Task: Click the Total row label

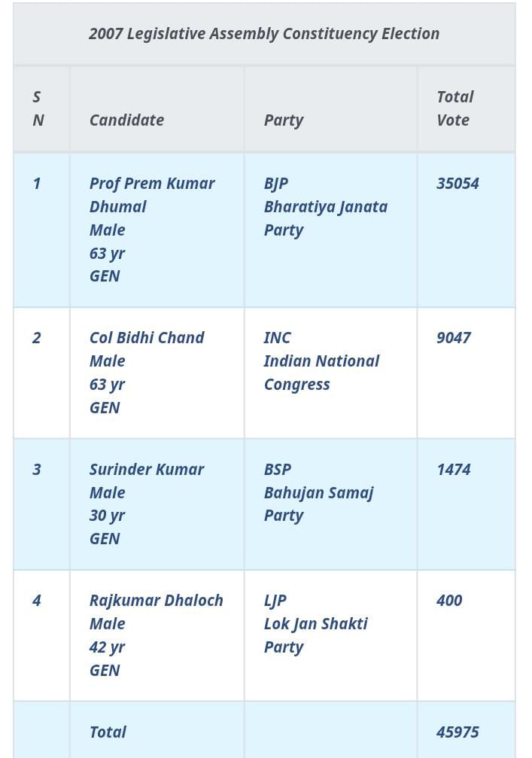Action: point(108,732)
